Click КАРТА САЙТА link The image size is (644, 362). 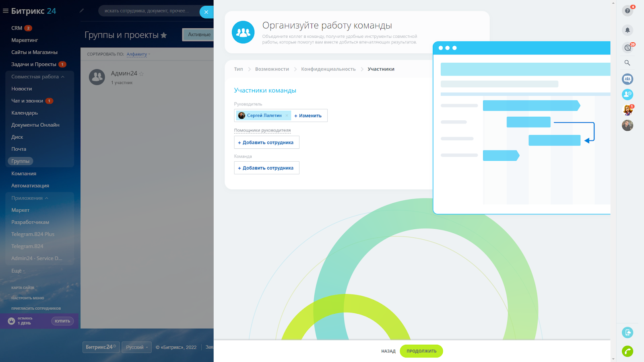pos(23,288)
